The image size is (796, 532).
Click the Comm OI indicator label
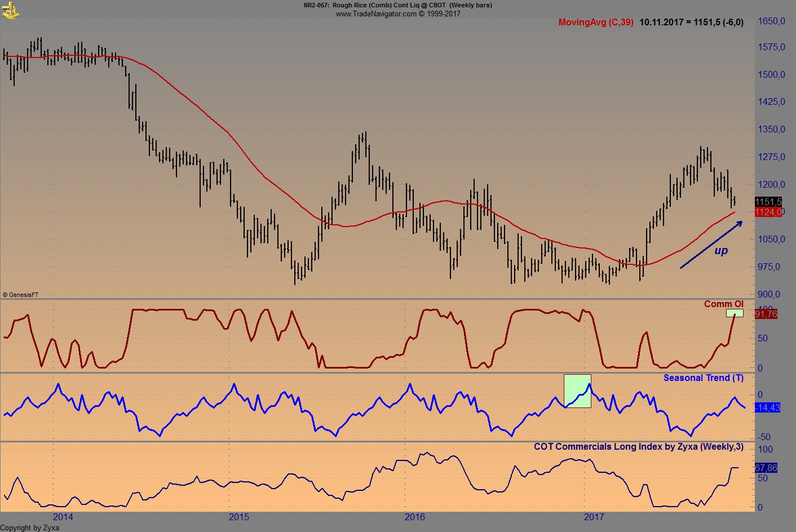click(x=724, y=304)
